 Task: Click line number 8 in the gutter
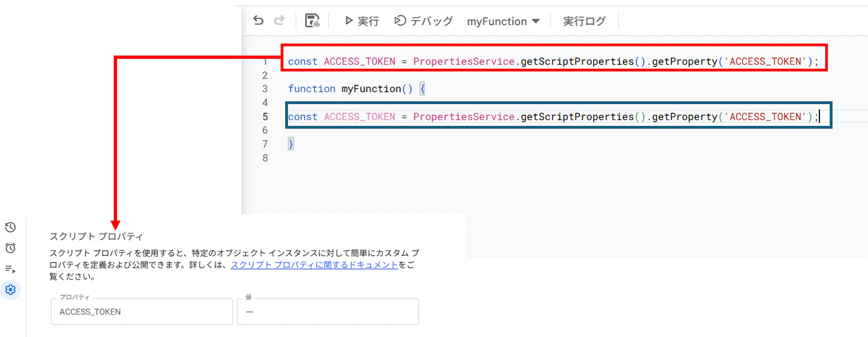(265, 158)
